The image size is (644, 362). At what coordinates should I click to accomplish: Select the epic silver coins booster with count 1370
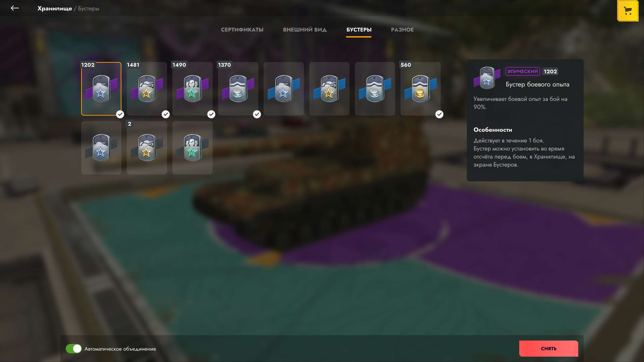238,89
